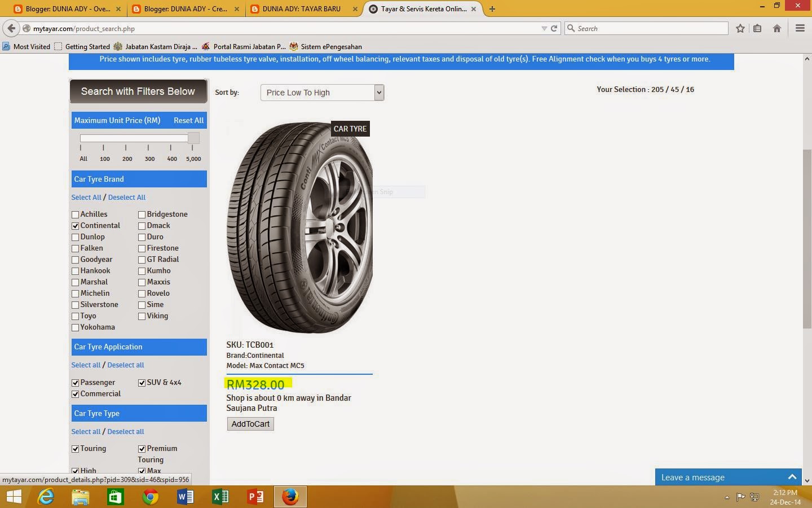Image resolution: width=812 pixels, height=508 pixels.
Task: Tick the Bridgestone brand checkbox
Action: pyautogui.click(x=142, y=214)
